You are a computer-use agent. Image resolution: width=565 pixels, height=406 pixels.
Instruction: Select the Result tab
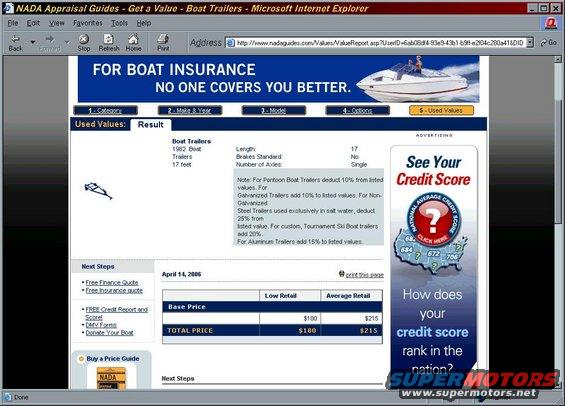pos(151,125)
